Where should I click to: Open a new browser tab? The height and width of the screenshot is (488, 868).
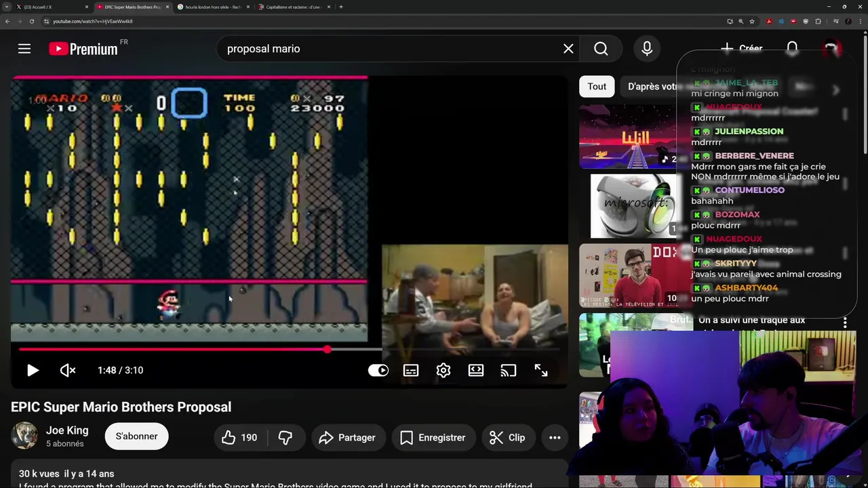coord(341,7)
